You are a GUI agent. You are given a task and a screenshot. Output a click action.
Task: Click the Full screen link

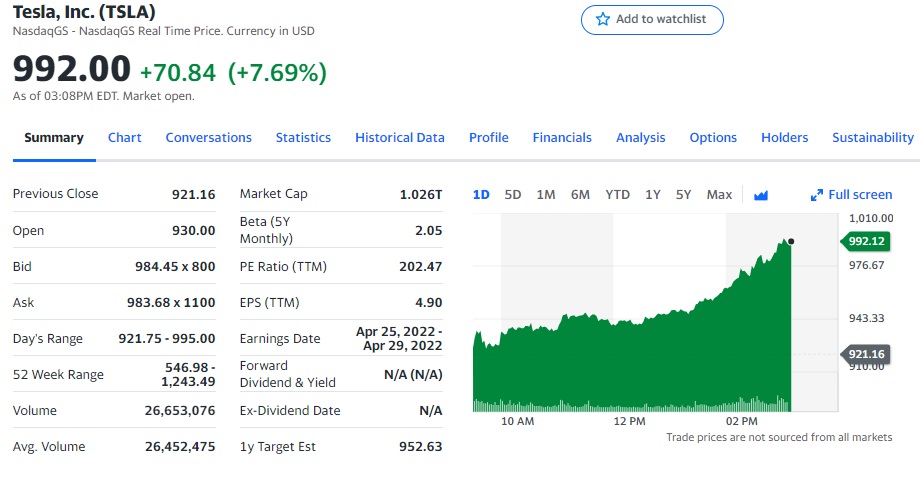[860, 195]
